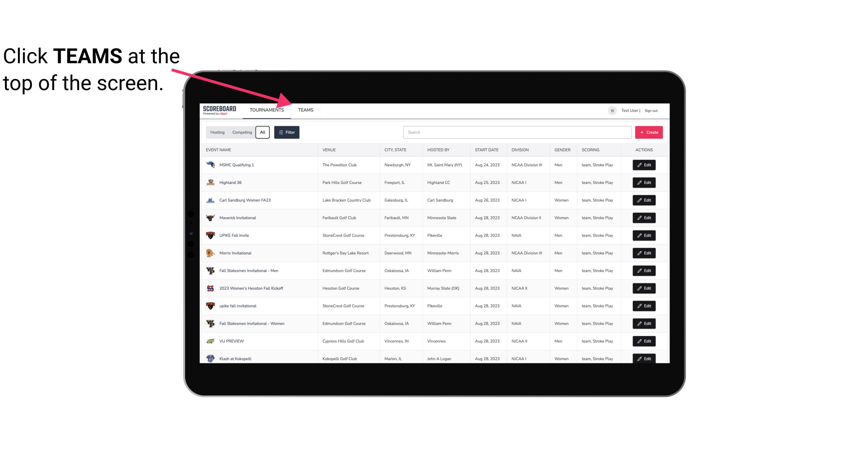Click the Edit icon for VU PREVIEW
868x467 pixels.
pos(644,341)
